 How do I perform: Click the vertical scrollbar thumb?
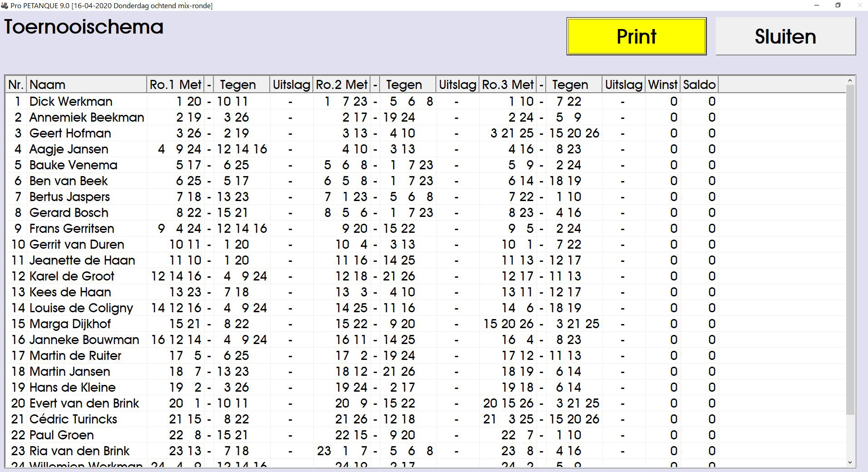coord(850,250)
